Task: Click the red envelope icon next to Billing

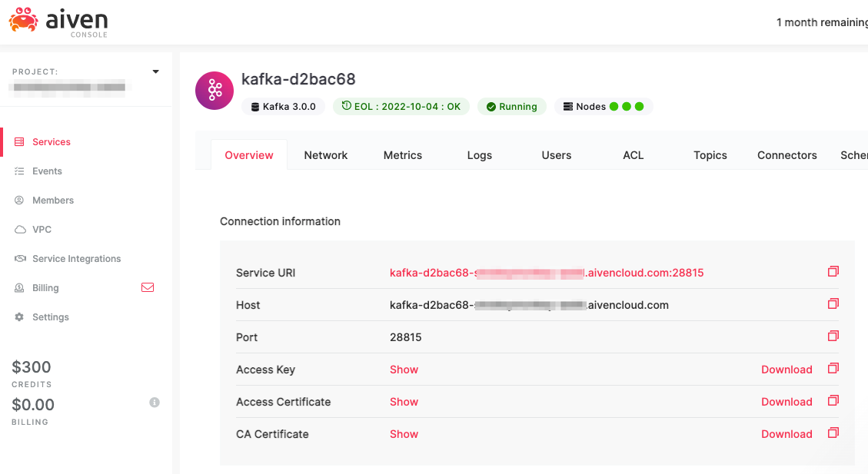Action: pos(147,287)
